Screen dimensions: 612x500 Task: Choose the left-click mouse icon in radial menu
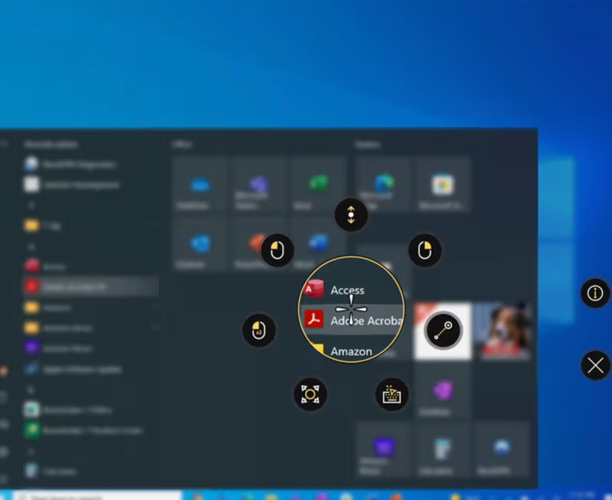tap(277, 250)
